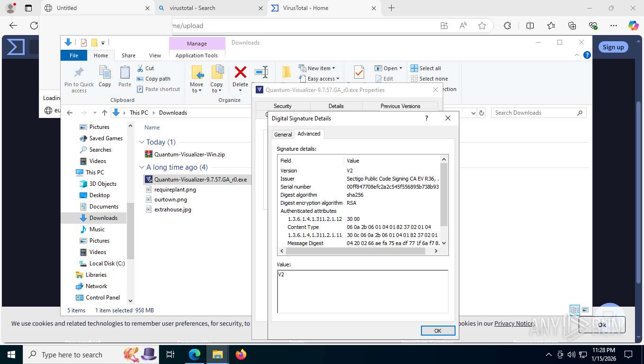Switch to the View ribbon tab
Screen dimensions: 644x364
pos(155,55)
